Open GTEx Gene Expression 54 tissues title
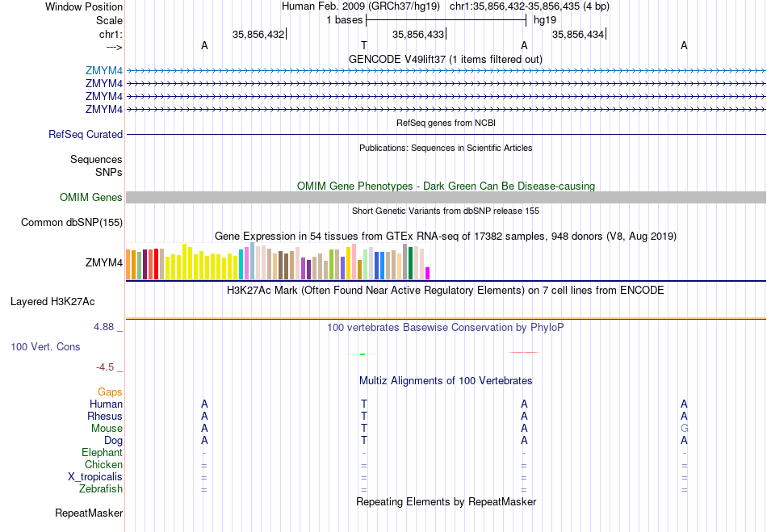767x532 pixels. pos(446,237)
